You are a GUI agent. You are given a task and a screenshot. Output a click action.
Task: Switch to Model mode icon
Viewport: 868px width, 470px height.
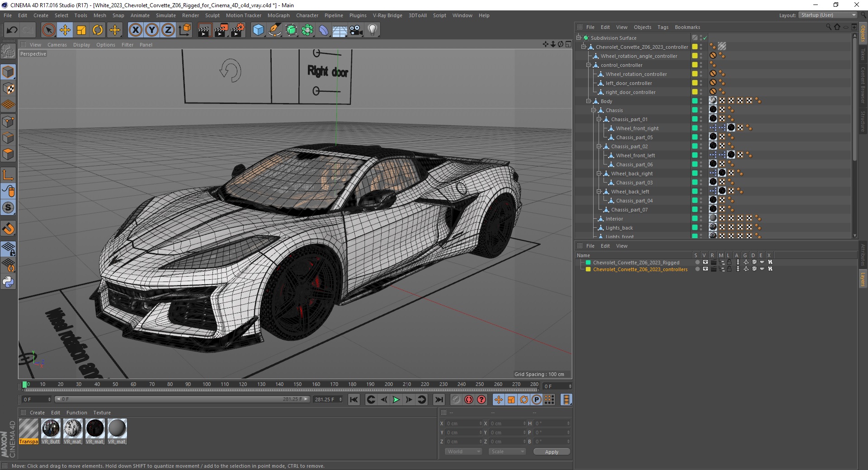click(8, 72)
